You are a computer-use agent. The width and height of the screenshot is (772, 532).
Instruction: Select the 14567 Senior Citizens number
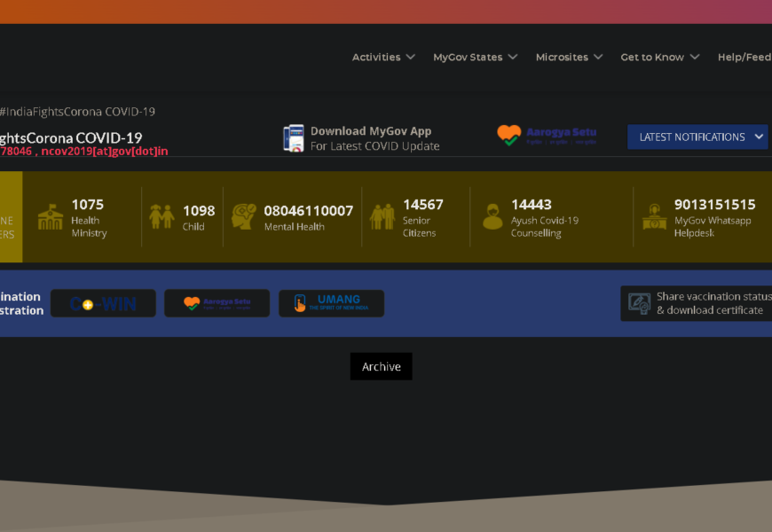[x=423, y=204]
